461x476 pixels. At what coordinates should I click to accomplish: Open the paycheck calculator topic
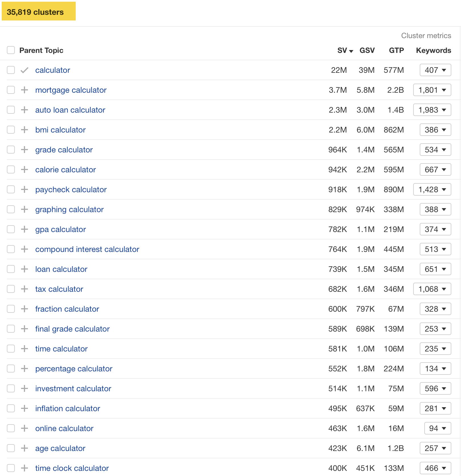point(71,189)
